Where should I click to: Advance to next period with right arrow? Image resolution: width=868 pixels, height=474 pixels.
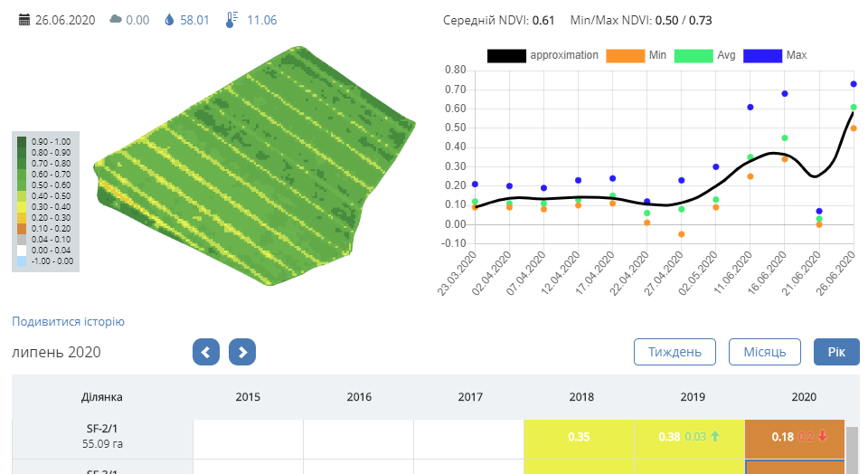pos(242,352)
